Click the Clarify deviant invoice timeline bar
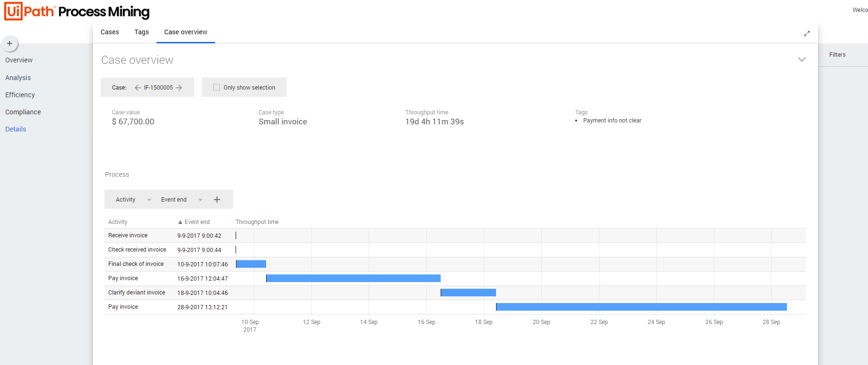The width and height of the screenshot is (868, 365). tap(468, 293)
